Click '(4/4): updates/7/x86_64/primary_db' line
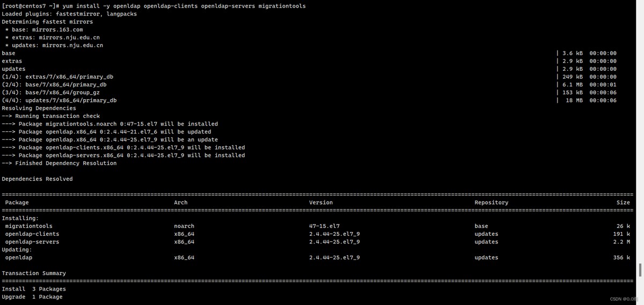This screenshot has height=305, width=644. pyautogui.click(x=59, y=100)
